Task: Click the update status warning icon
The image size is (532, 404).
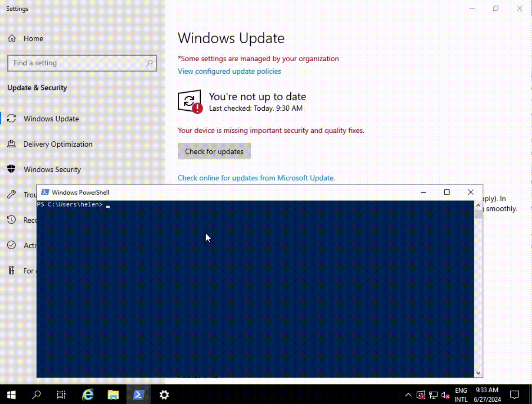Action: tap(190, 101)
